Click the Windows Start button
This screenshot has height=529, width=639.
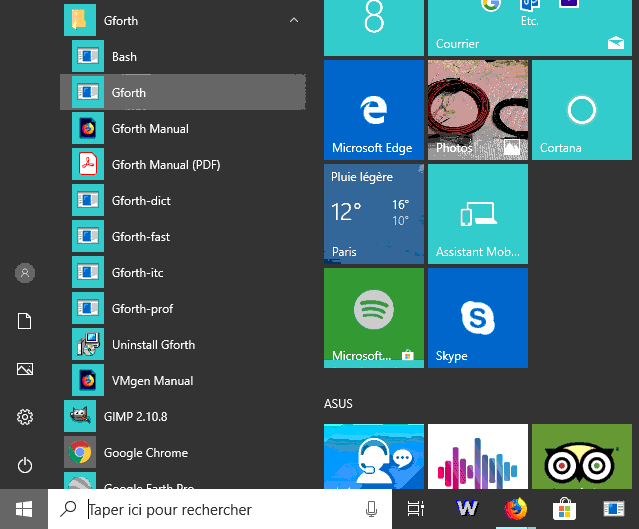[x=24, y=509]
